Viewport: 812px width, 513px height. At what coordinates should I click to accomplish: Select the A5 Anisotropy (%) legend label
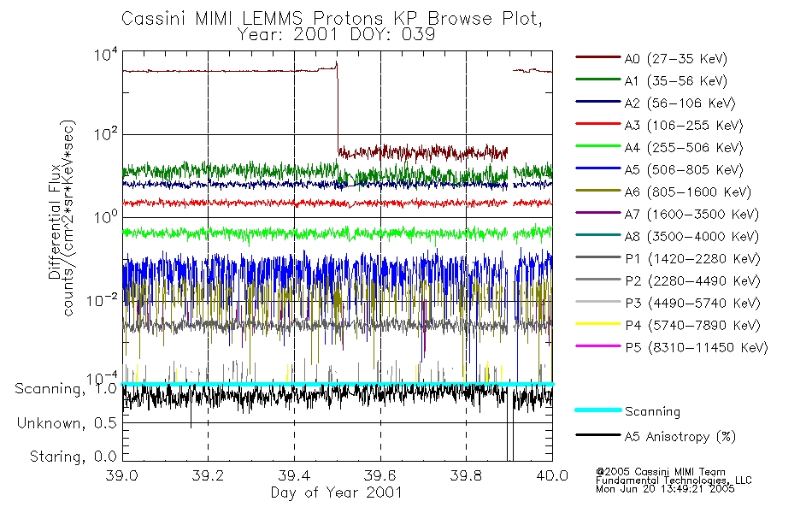(680, 437)
